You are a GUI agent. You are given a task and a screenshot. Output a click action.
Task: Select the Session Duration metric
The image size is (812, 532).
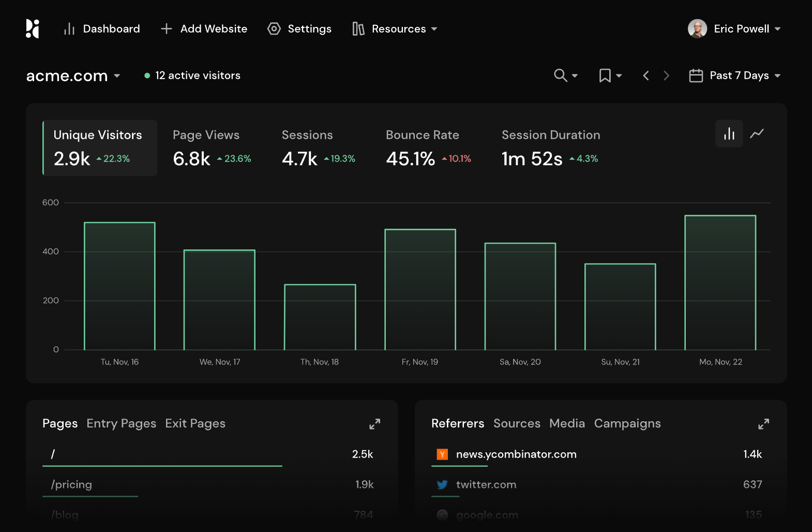(x=551, y=148)
